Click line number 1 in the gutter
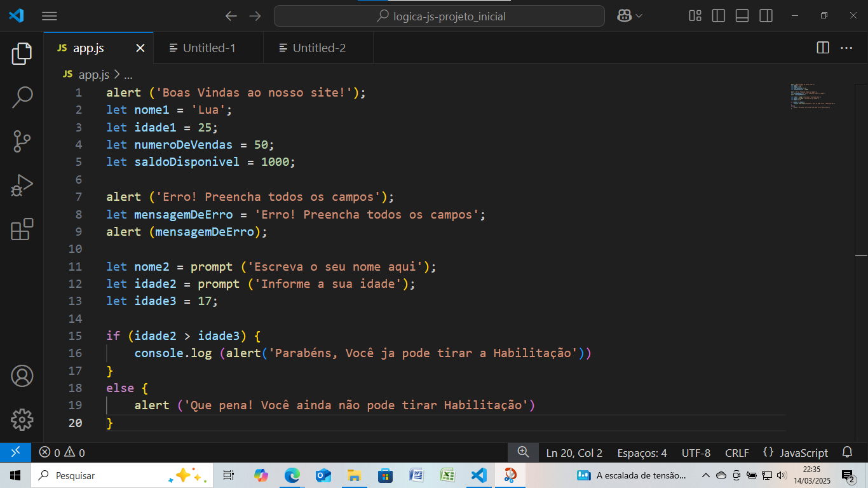 [79, 93]
